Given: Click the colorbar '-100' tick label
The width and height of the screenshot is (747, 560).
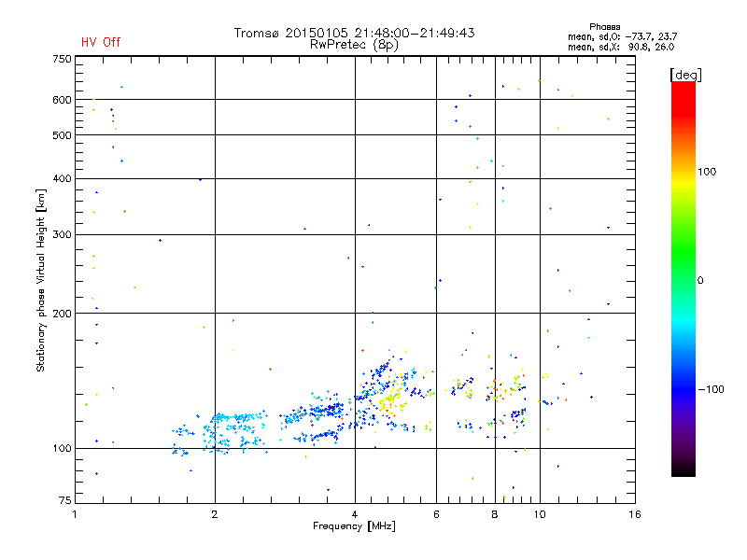Looking at the screenshot, I should pos(711,389).
